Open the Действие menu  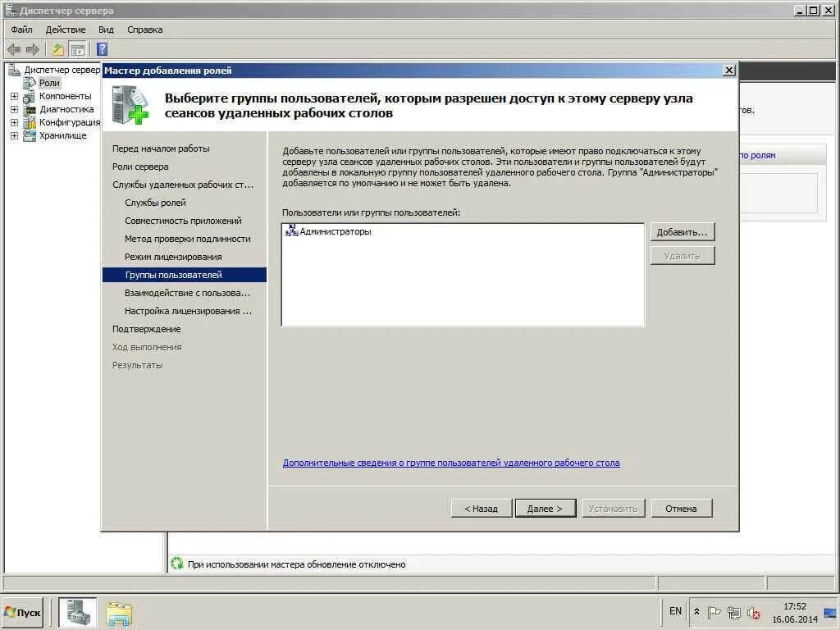coord(66,29)
